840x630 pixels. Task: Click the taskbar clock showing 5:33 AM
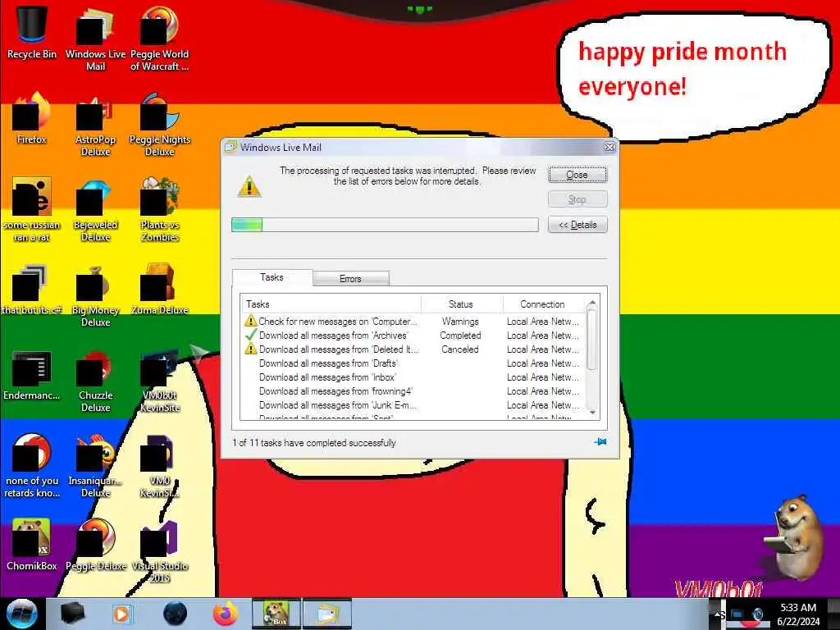(x=798, y=614)
